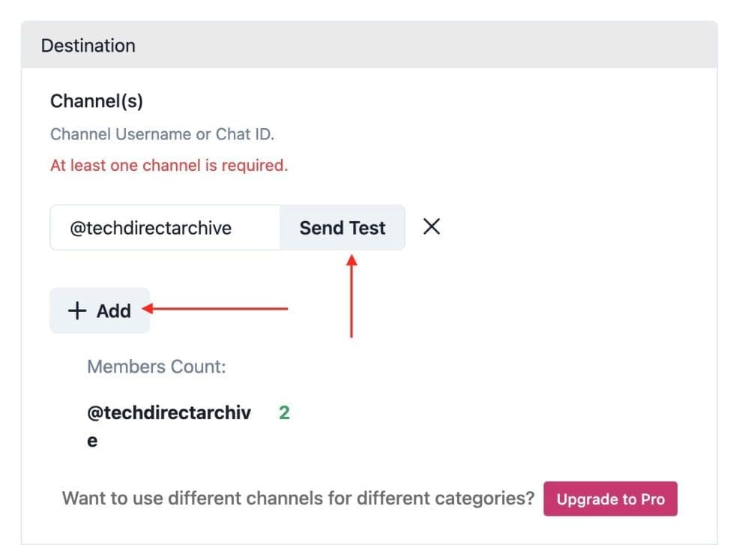The image size is (733, 560).
Task: Click the red arrow pointing at Add
Action: (x=219, y=308)
